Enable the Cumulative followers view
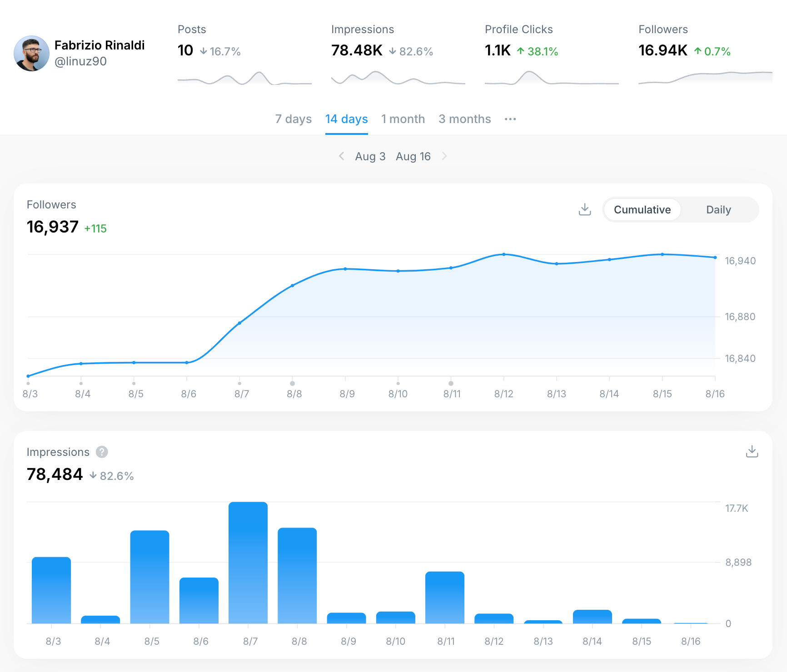 [642, 209]
